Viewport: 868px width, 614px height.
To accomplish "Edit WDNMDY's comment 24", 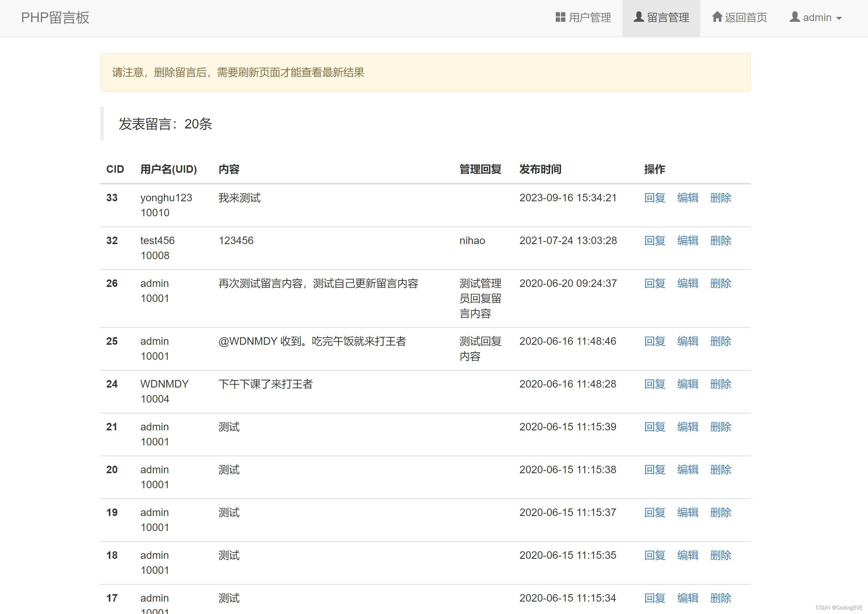I will point(687,383).
